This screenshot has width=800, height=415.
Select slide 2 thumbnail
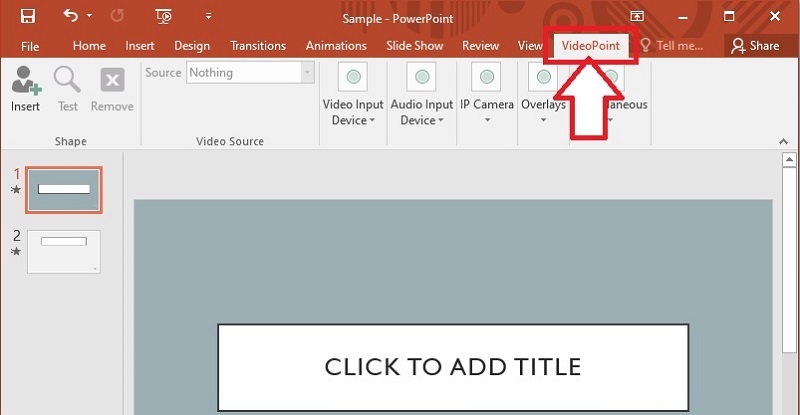point(63,251)
